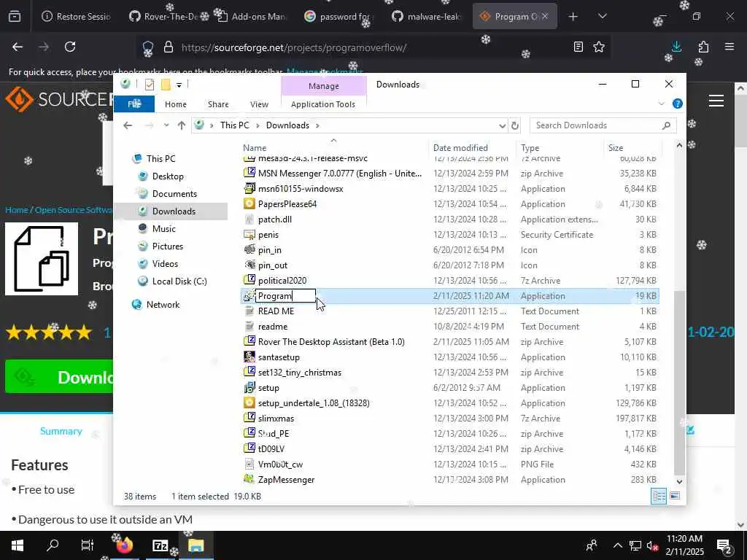Select Desktop in navigation pane
Image resolution: width=747 pixels, height=560 pixels.
pos(168,176)
